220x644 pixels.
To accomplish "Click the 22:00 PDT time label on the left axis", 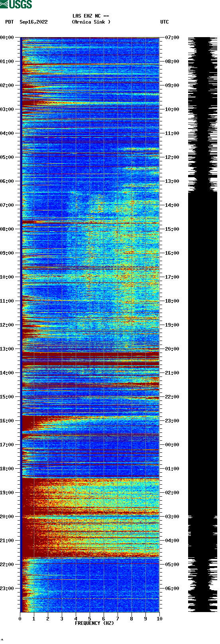I will click(x=7, y=565).
